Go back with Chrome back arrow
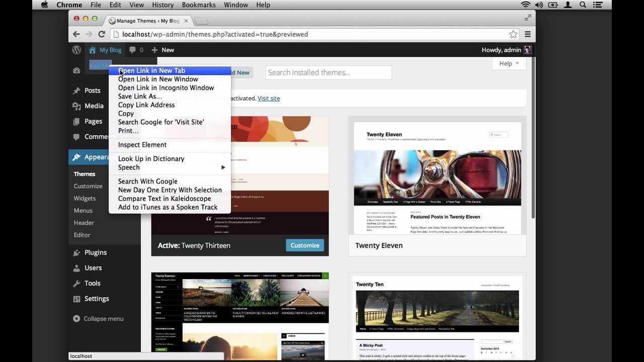 (76, 34)
